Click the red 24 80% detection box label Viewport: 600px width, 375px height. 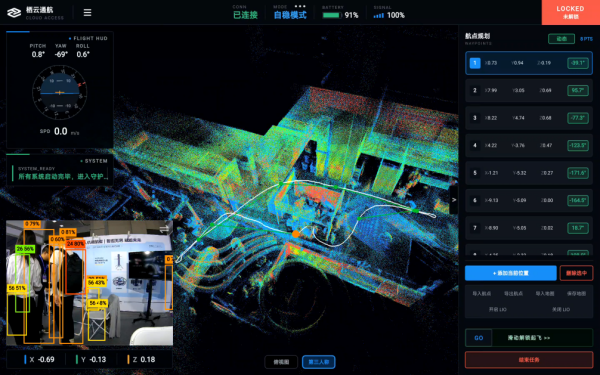pyautogui.click(x=75, y=243)
